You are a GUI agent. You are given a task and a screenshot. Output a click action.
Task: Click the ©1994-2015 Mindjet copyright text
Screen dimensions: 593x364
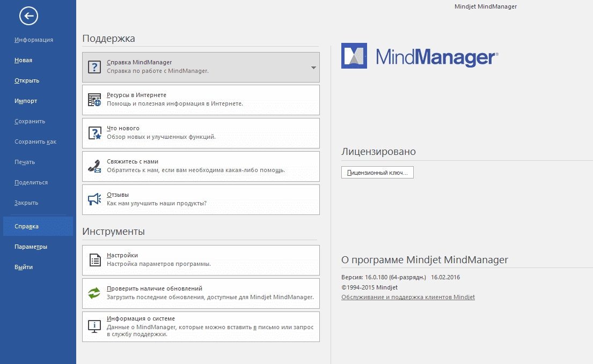click(370, 287)
